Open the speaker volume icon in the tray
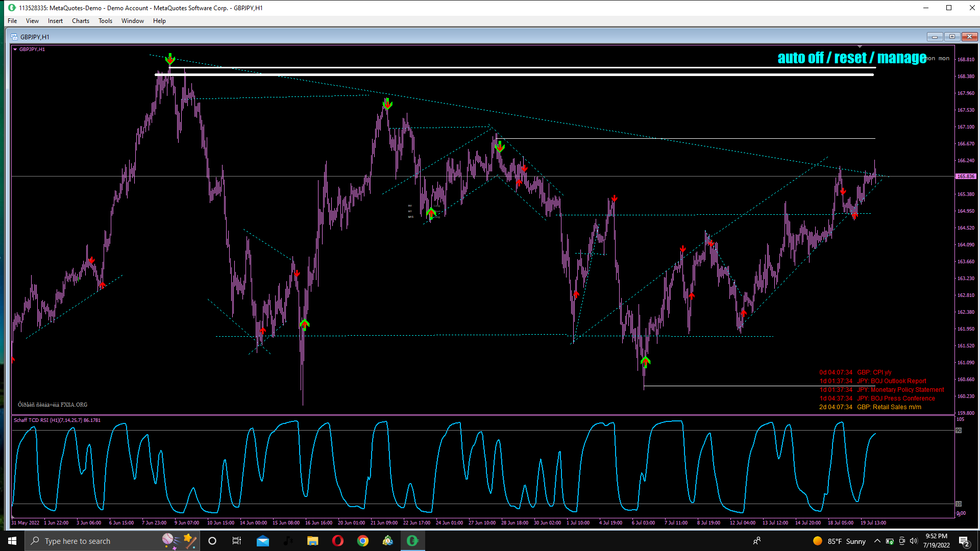Viewport: 980px width, 551px height. pos(914,541)
